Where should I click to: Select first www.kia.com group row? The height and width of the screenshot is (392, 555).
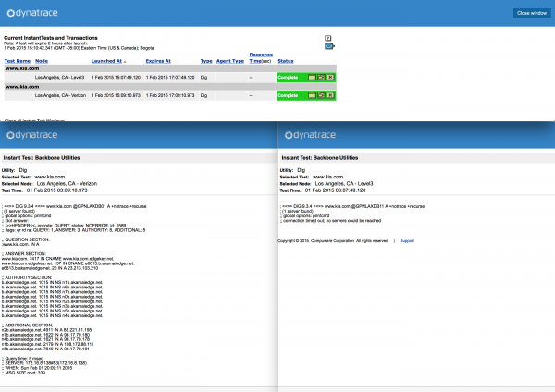pos(170,68)
